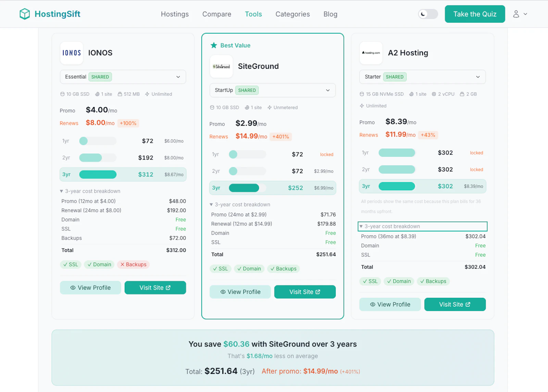This screenshot has height=392, width=548.
Task: Click the IONOS Domain check badge
Action: coord(99,264)
